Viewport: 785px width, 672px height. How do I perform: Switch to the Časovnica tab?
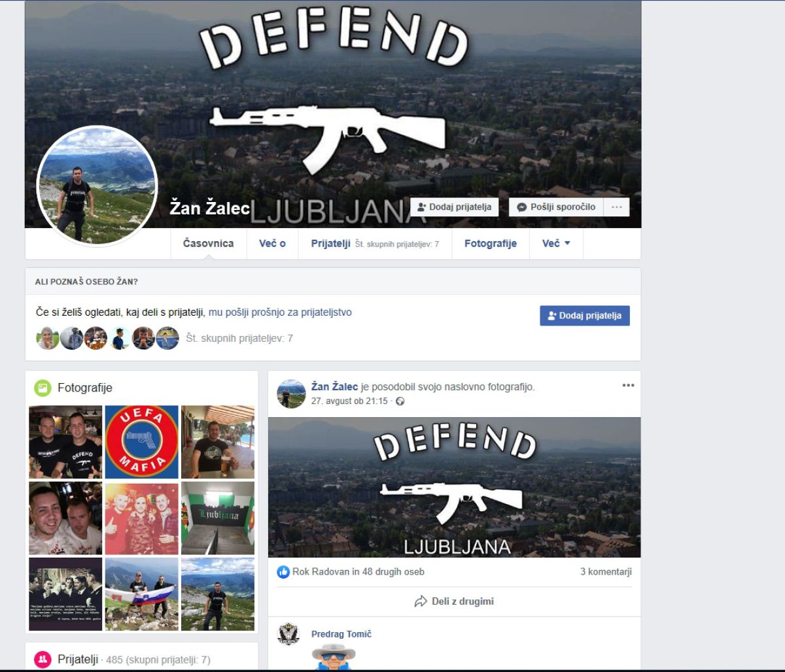(x=209, y=244)
